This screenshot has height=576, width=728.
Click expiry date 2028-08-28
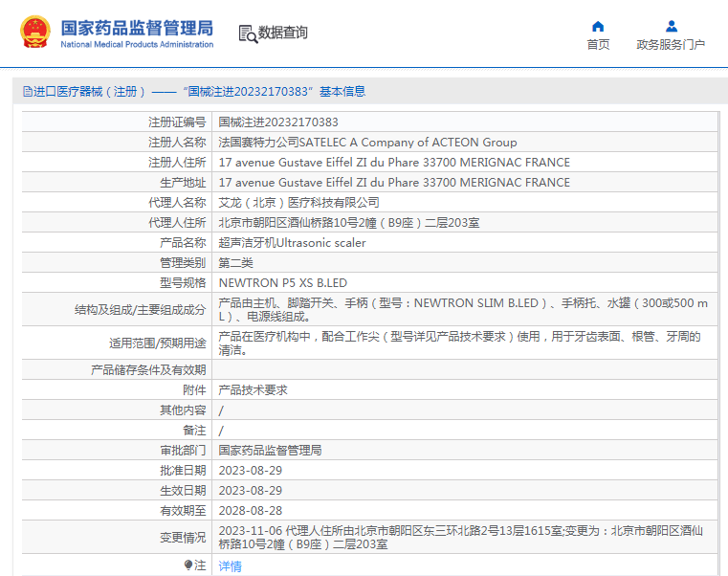click(251, 511)
